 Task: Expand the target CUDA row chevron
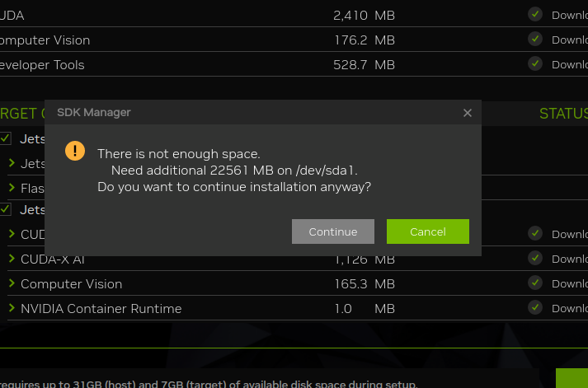coord(12,234)
